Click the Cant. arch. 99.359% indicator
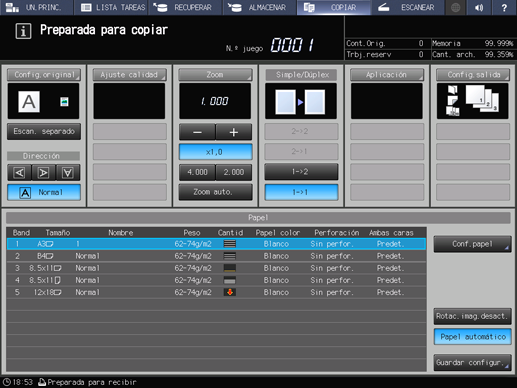Viewport: 517px width, 388px height. pos(473,54)
